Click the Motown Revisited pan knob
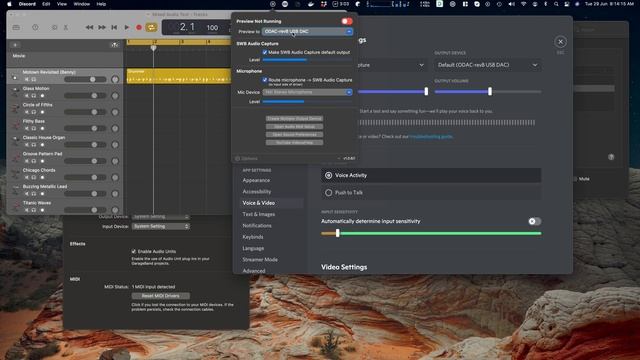 [x=115, y=79]
